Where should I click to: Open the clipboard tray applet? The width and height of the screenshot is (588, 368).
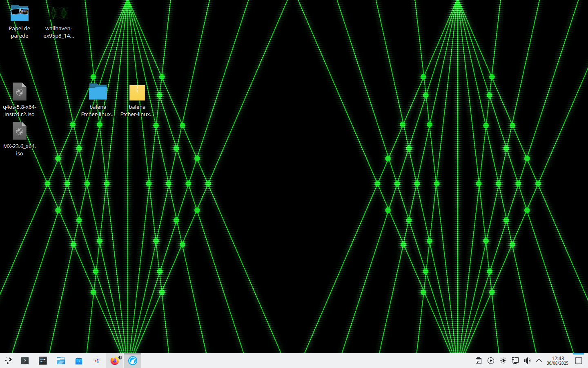click(479, 361)
